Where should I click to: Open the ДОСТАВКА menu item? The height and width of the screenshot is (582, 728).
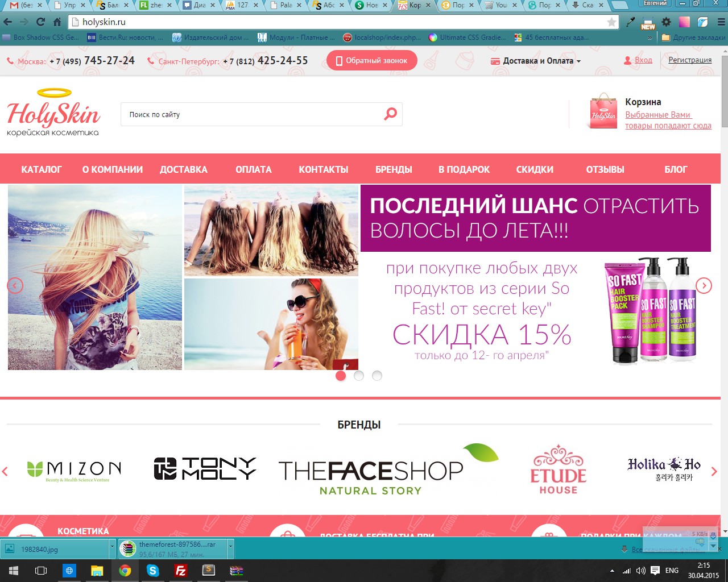tap(184, 169)
